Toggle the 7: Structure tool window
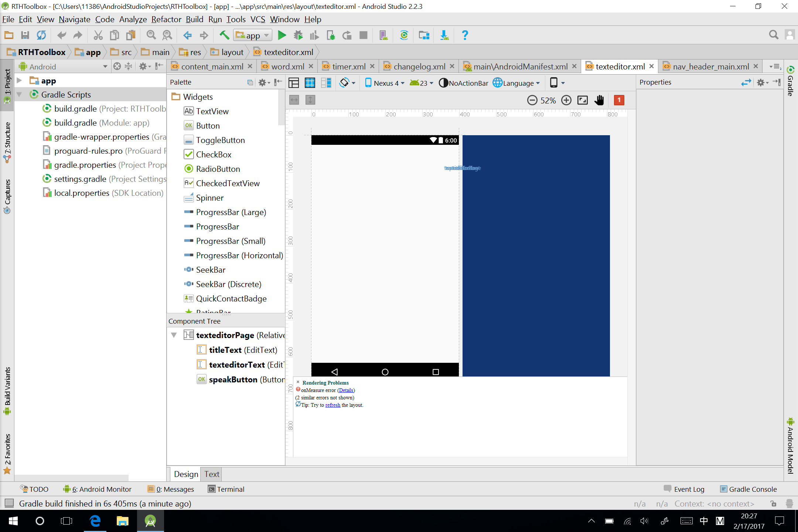The height and width of the screenshot is (532, 798). [7, 142]
